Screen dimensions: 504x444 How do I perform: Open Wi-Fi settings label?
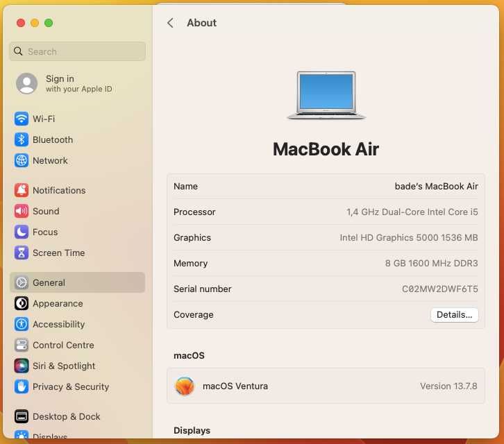point(44,119)
